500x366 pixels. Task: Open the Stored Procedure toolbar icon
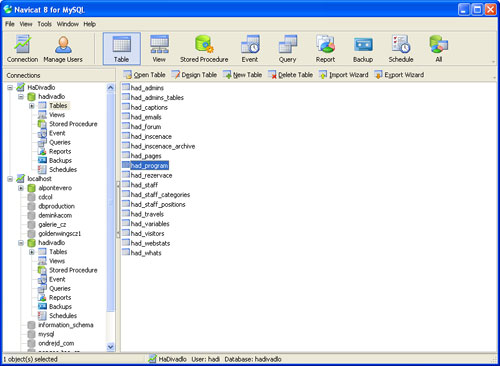click(204, 49)
